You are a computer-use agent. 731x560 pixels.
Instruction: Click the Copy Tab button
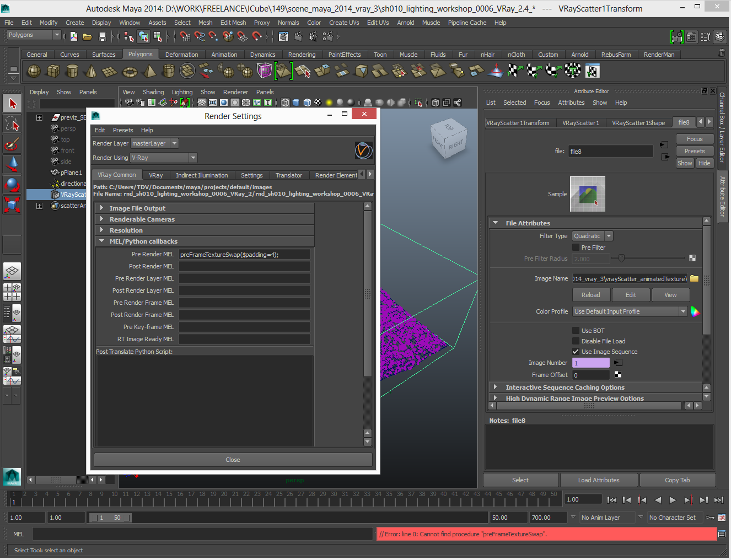[x=677, y=480]
